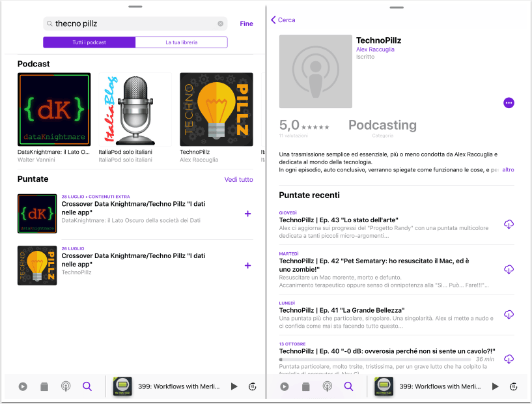
Task: Click episode 40 playback progress bar
Action: coord(375,359)
